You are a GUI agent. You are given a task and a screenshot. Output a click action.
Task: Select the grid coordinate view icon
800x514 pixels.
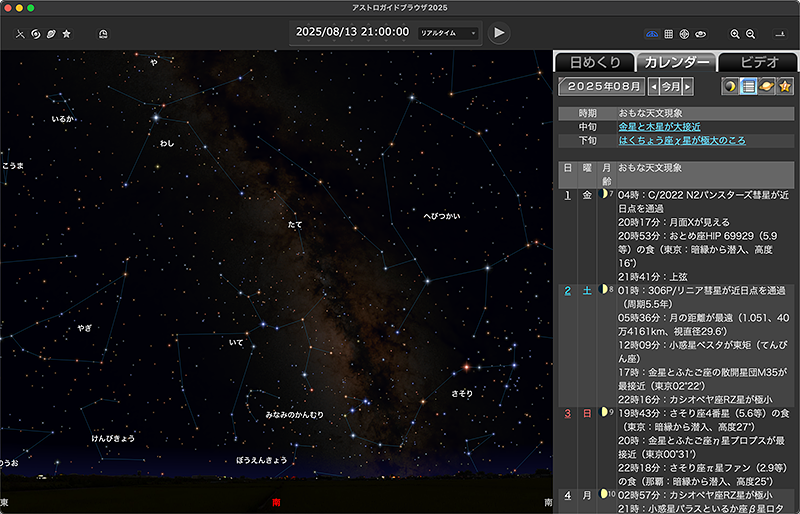coord(669,34)
